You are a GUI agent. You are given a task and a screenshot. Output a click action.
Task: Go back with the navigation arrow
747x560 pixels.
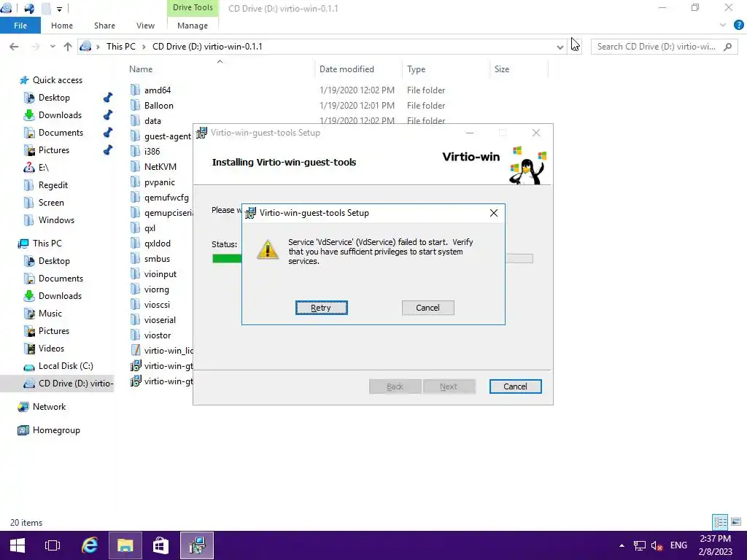pos(14,46)
